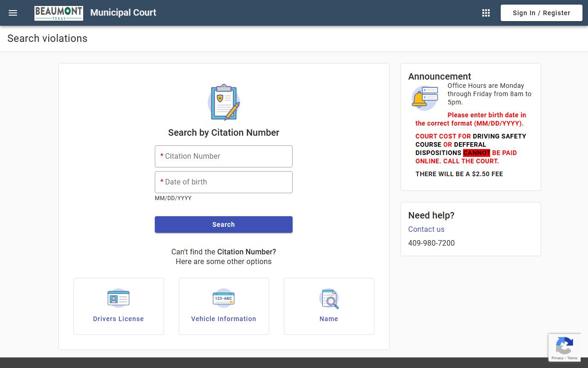Click the Announcement heading
The width and height of the screenshot is (588, 368).
(x=440, y=76)
